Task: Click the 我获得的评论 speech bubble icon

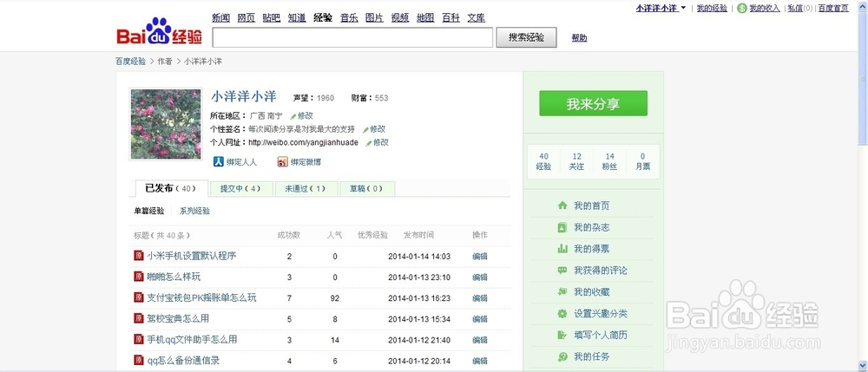Action: 562,271
